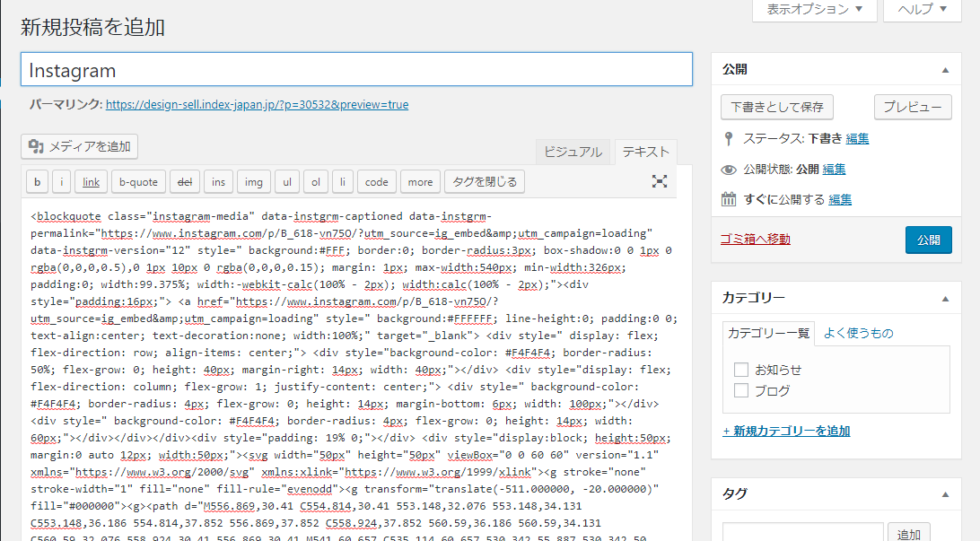The width and height of the screenshot is (980, 541).
Task: Click the post title input field
Action: pos(356,70)
